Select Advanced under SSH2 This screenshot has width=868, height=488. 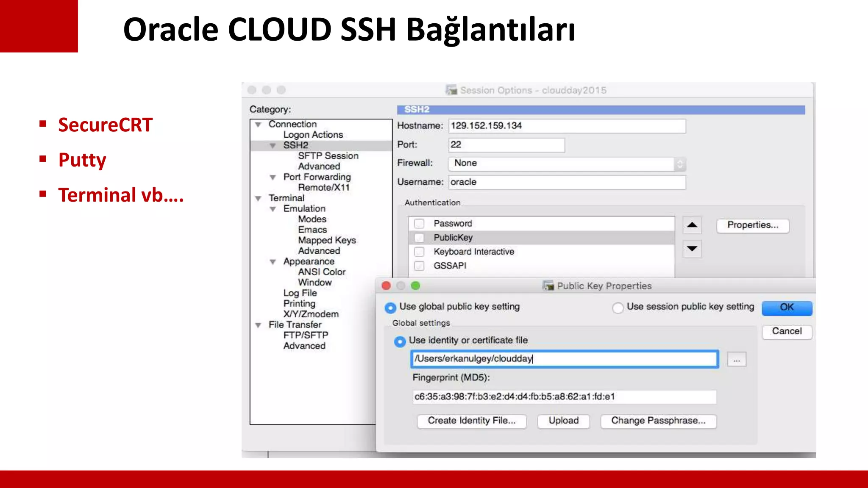(319, 166)
